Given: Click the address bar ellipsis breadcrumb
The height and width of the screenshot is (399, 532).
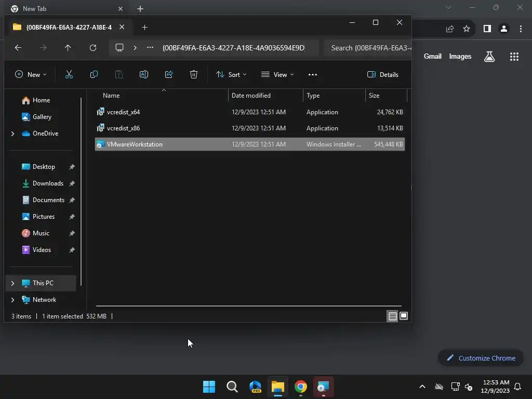Looking at the screenshot, I should point(150,47).
